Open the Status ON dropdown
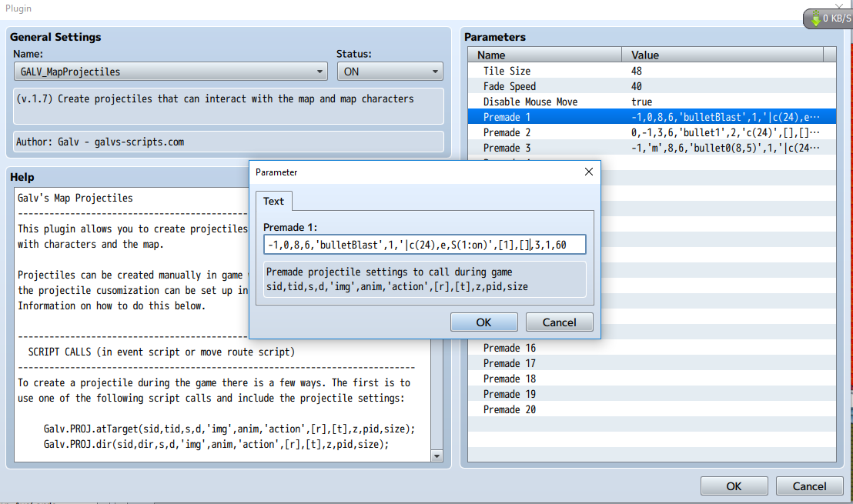 point(390,72)
